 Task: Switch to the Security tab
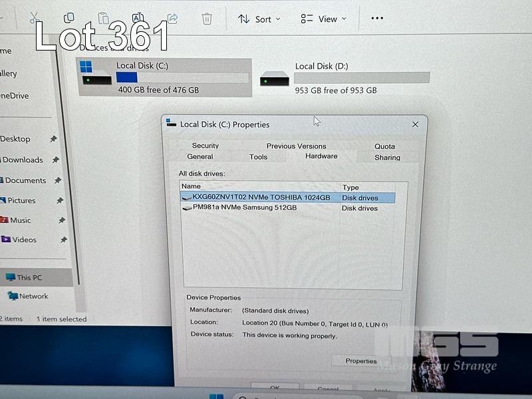tap(205, 146)
